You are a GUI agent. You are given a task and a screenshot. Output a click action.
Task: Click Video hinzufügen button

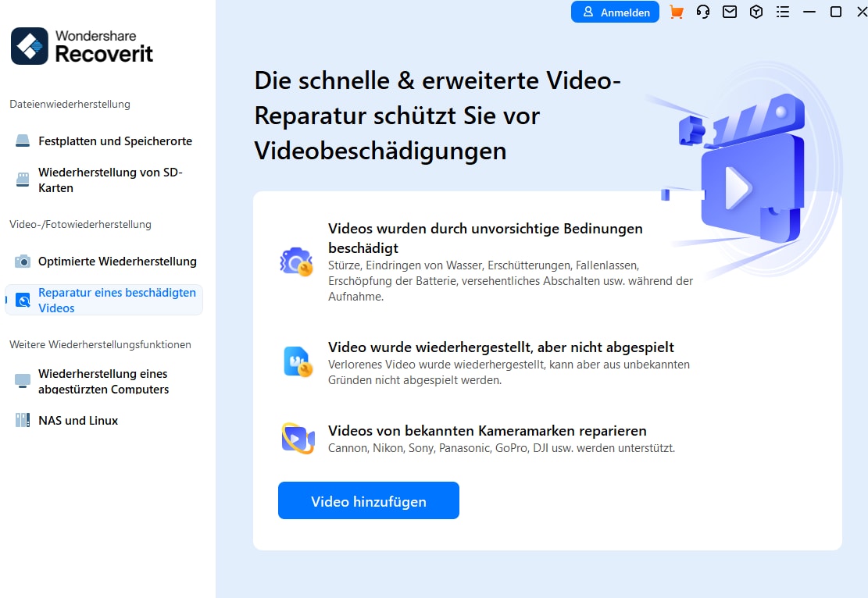click(369, 500)
